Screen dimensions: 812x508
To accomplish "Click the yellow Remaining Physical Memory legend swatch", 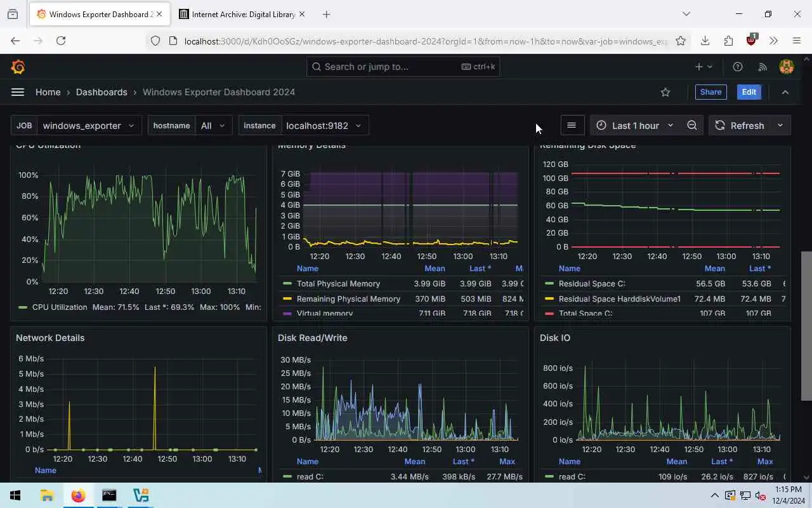I will tap(287, 298).
